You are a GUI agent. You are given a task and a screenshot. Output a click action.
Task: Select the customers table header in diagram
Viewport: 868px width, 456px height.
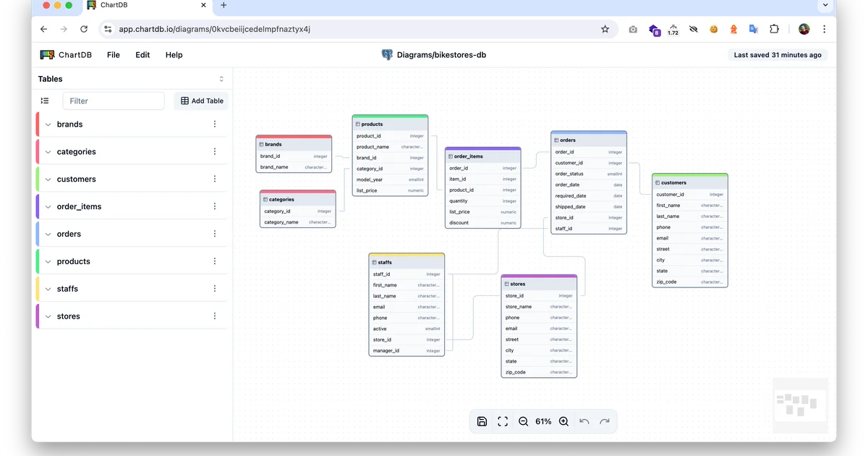[x=689, y=182]
